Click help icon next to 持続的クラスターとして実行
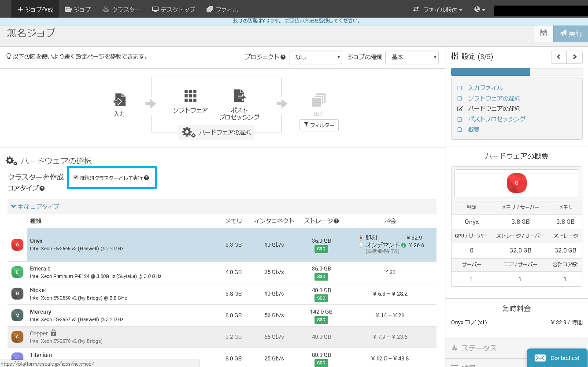Viewport: 588px width, 367px height. [147, 178]
